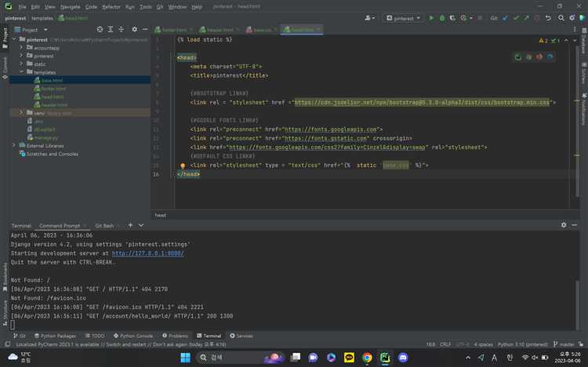Viewport: 588px width, 367px height.
Task: Open the pinterest run configuration dropdown
Action: tap(404, 18)
